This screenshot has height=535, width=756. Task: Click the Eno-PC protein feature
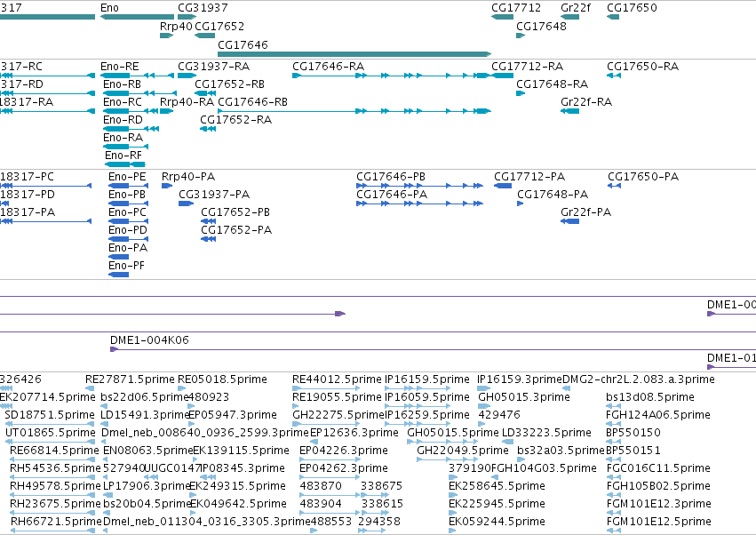pos(128,221)
